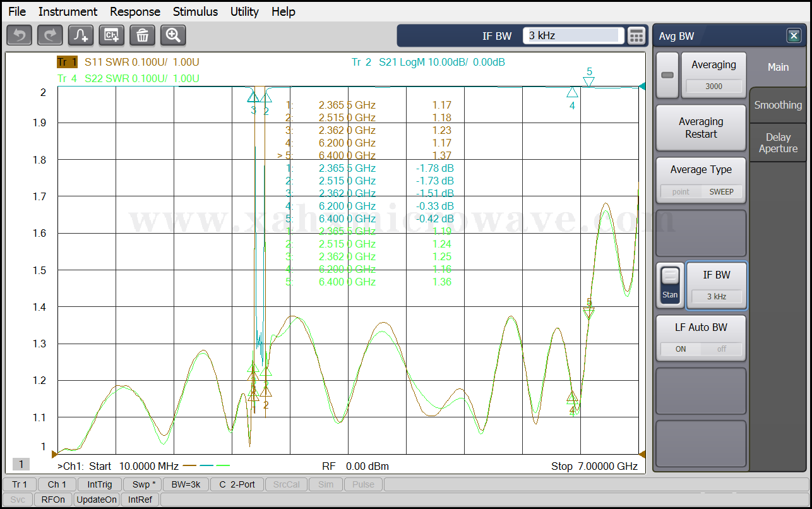
Task: Click the RF 0.00 dBm label
Action: (355, 466)
